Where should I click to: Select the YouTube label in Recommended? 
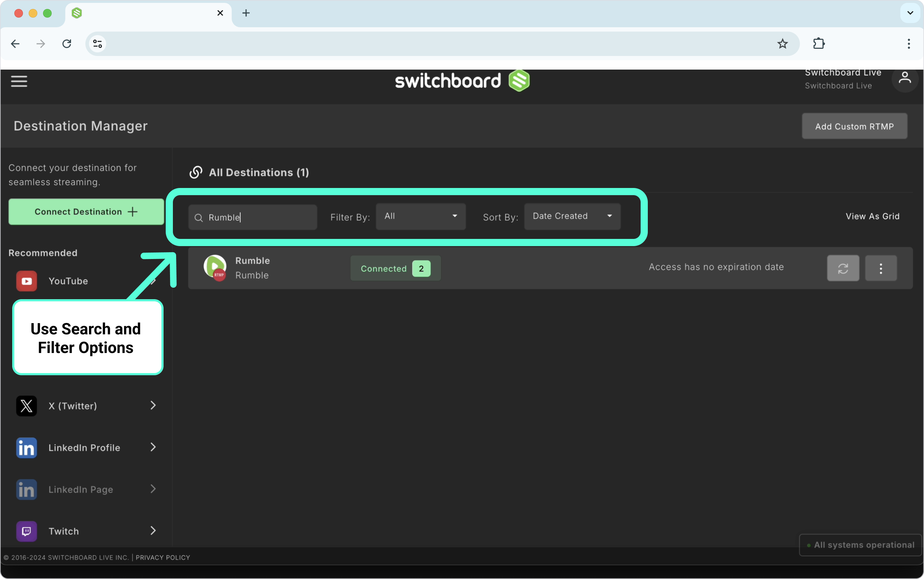[x=68, y=281]
